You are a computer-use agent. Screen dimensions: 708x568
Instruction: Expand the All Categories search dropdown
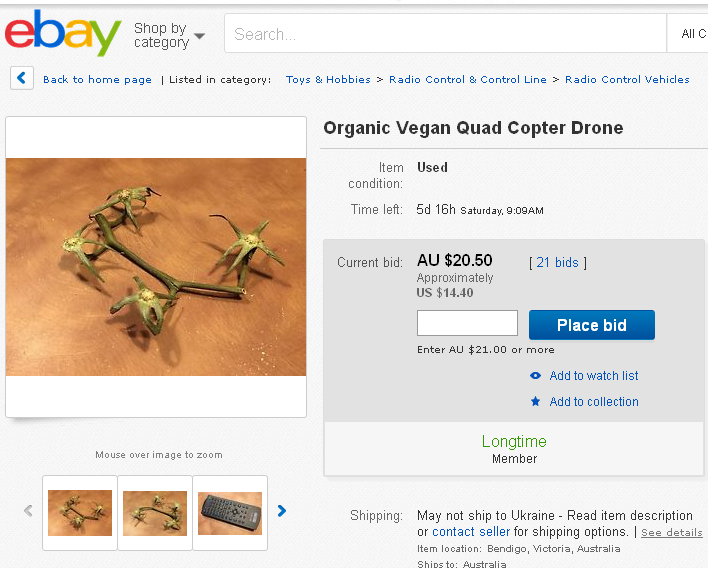click(692, 34)
